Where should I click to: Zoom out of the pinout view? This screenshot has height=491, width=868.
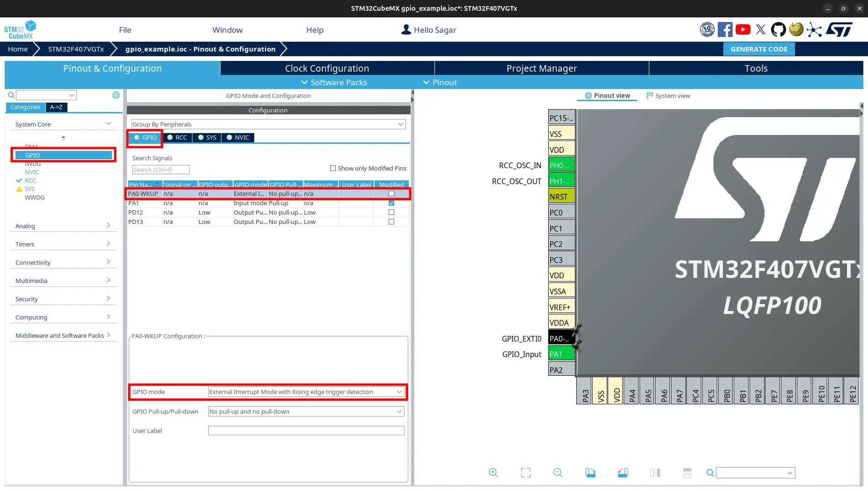coord(558,473)
